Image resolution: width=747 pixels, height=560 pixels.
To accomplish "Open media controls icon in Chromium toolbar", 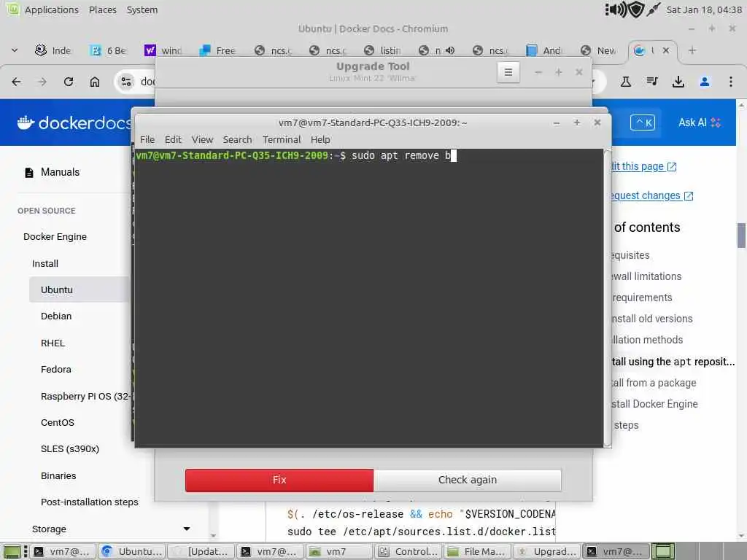I will click(x=652, y=82).
